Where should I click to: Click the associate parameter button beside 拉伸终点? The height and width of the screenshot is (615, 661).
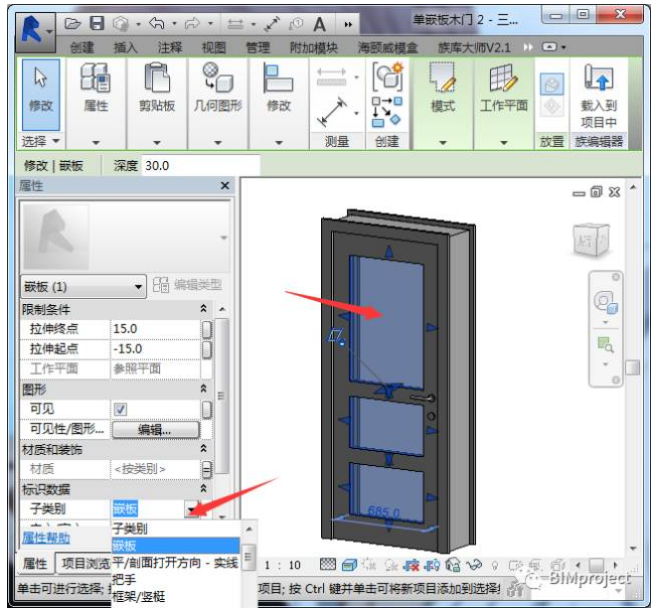pos(206,329)
